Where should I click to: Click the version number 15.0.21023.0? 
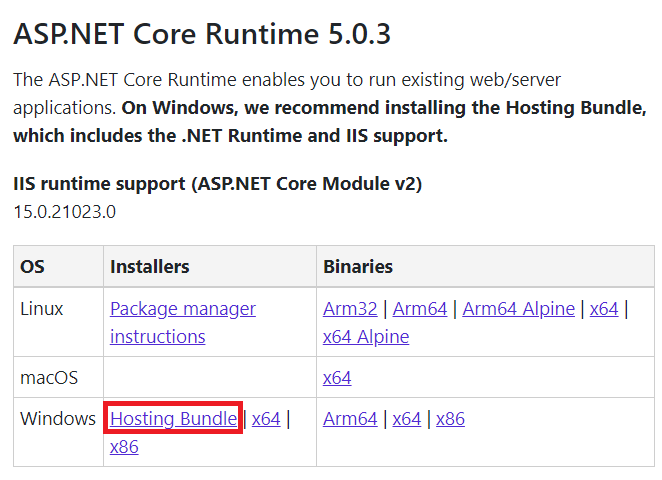pyautogui.click(x=64, y=212)
